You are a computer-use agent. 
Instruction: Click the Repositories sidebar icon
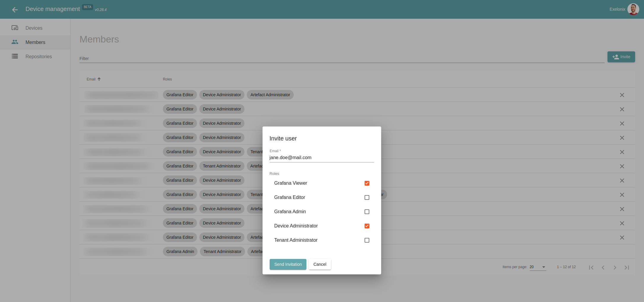[15, 56]
